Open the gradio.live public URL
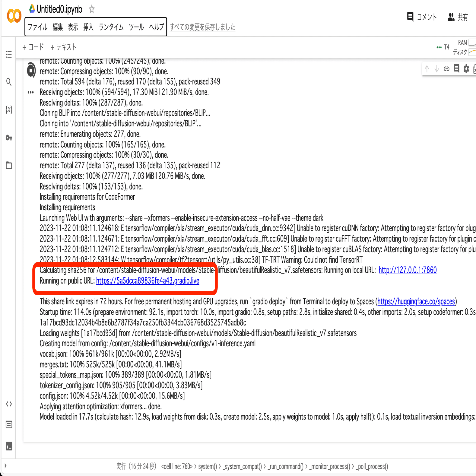 148,281
